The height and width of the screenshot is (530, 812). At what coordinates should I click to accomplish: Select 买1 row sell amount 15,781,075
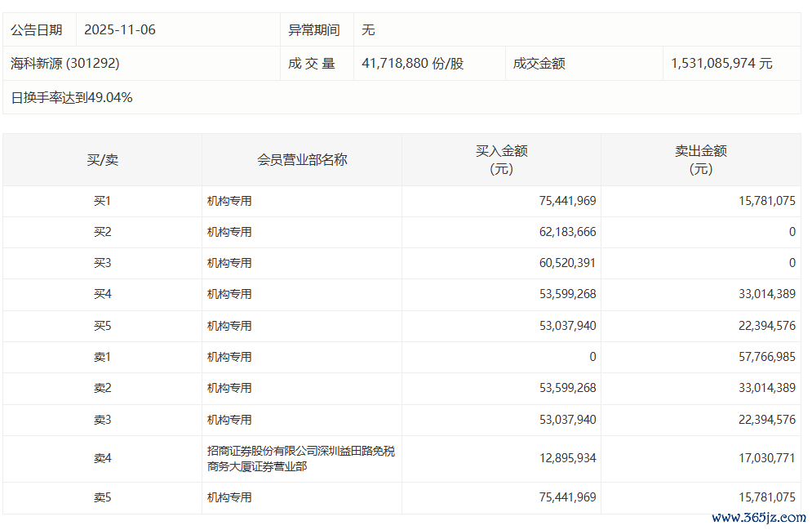coord(767,201)
